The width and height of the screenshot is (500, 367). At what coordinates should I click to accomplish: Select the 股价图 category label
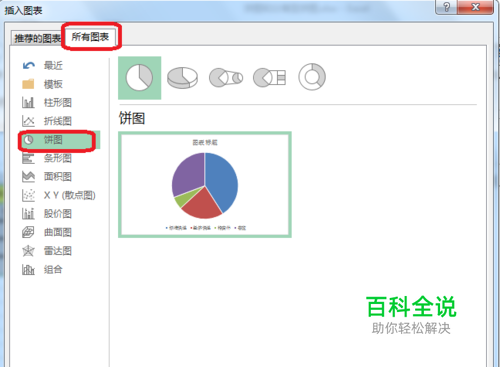(58, 214)
